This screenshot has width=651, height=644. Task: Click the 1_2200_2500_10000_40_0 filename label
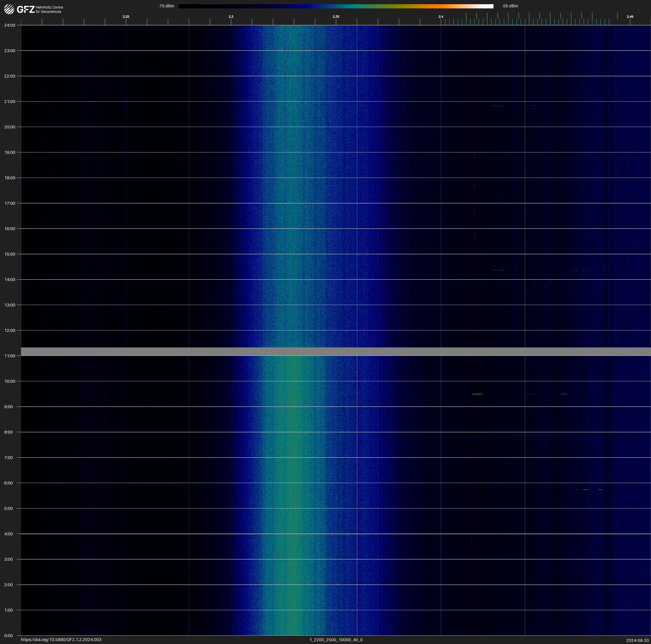point(336,640)
